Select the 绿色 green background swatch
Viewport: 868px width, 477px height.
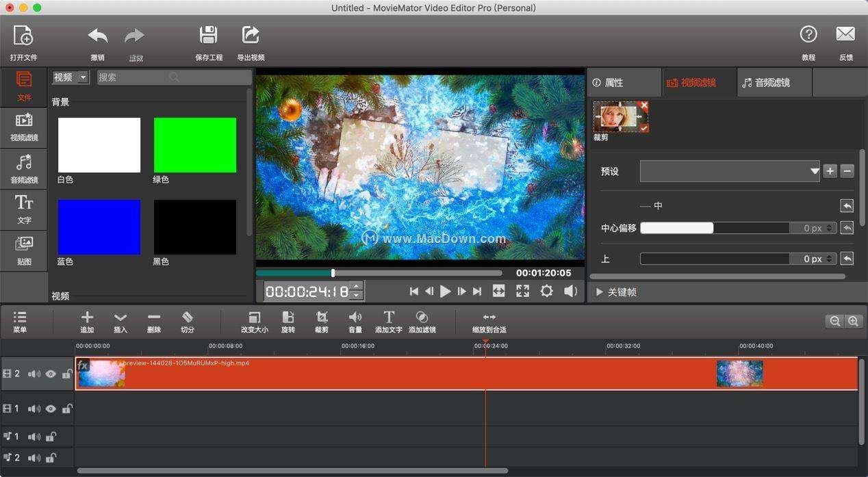coord(195,145)
